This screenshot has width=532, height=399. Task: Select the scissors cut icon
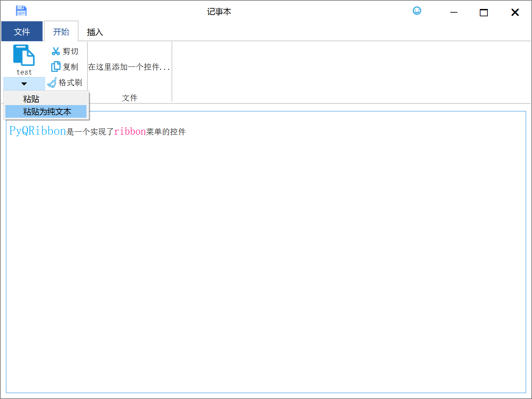(x=55, y=51)
